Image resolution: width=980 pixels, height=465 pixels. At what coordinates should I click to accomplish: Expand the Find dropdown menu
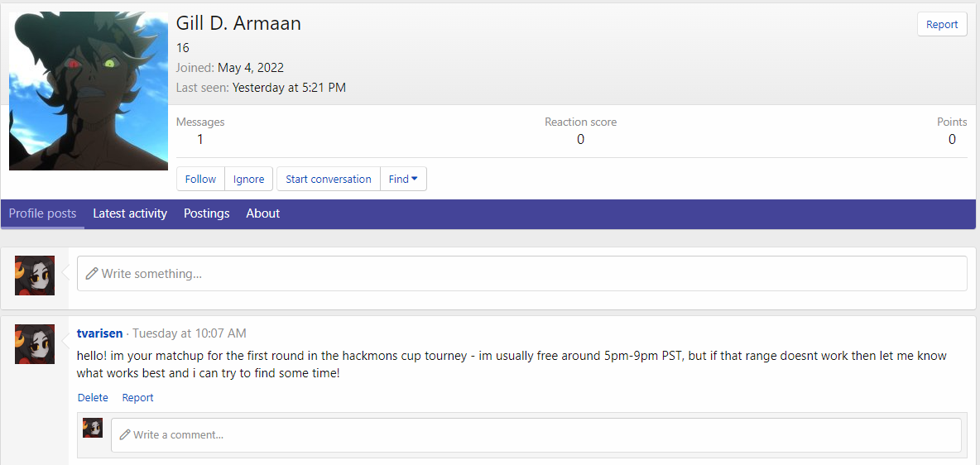pos(403,179)
